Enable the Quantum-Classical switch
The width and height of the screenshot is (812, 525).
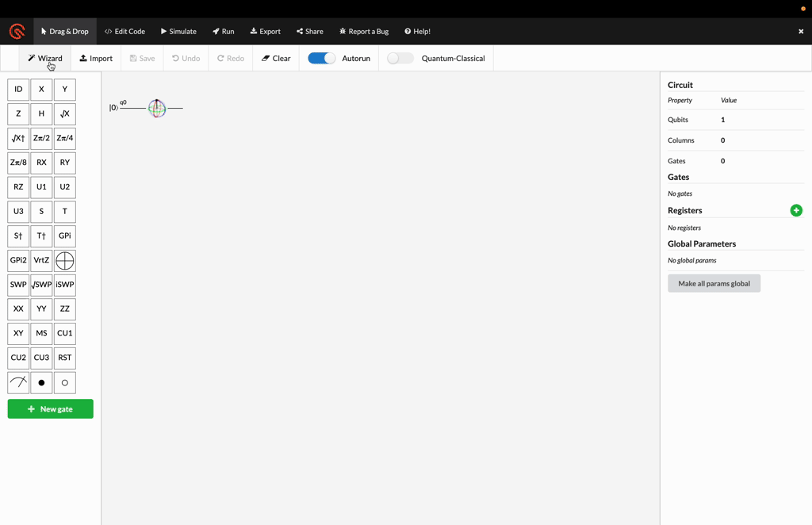[400, 58]
